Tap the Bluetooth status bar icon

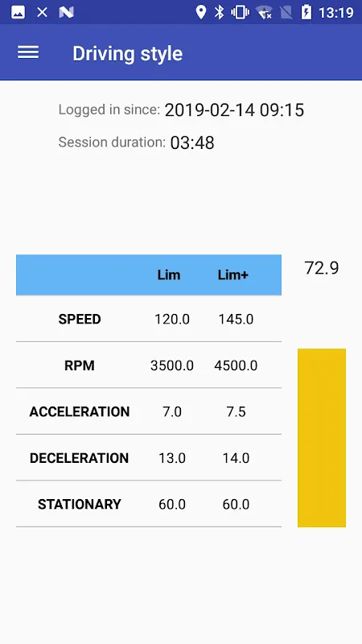point(220,12)
